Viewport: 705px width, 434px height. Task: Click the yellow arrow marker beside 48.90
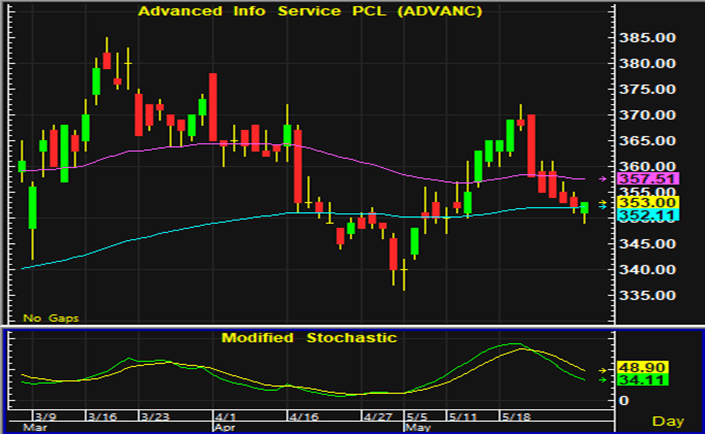602,371
